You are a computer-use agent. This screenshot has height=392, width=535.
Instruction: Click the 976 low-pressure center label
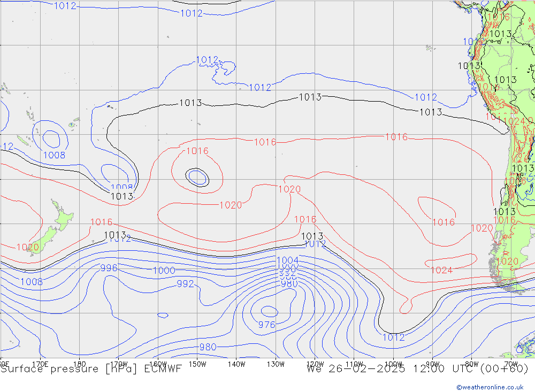pyautogui.click(x=266, y=325)
